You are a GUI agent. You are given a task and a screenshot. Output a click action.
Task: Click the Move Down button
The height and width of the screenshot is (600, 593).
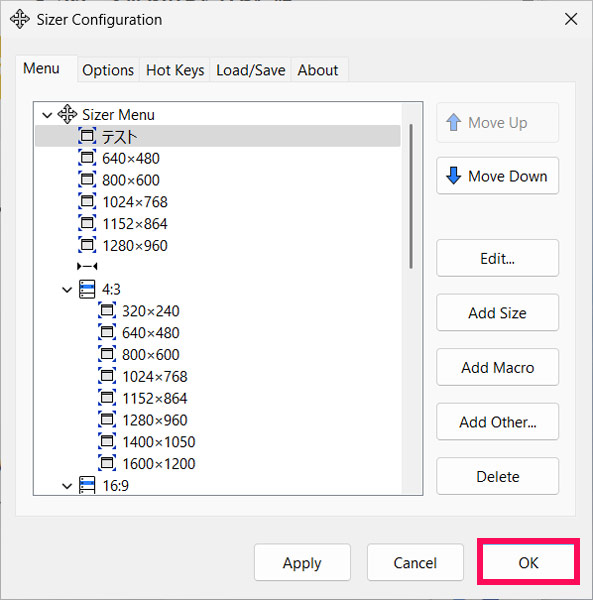click(x=497, y=176)
